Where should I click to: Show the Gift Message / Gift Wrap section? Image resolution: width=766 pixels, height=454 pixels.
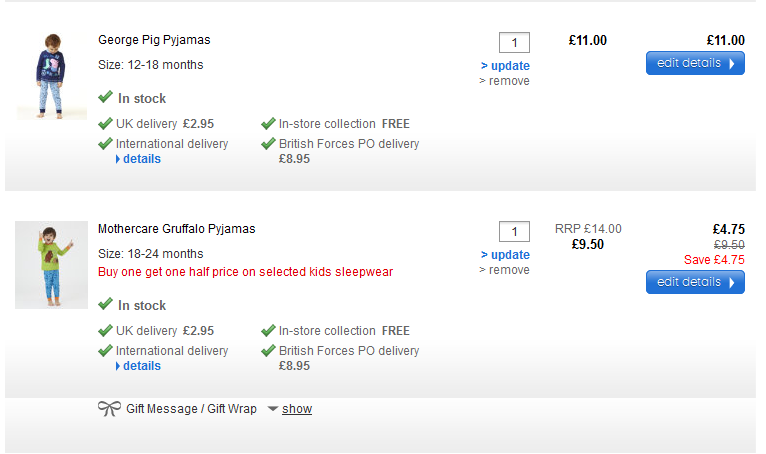click(x=296, y=409)
